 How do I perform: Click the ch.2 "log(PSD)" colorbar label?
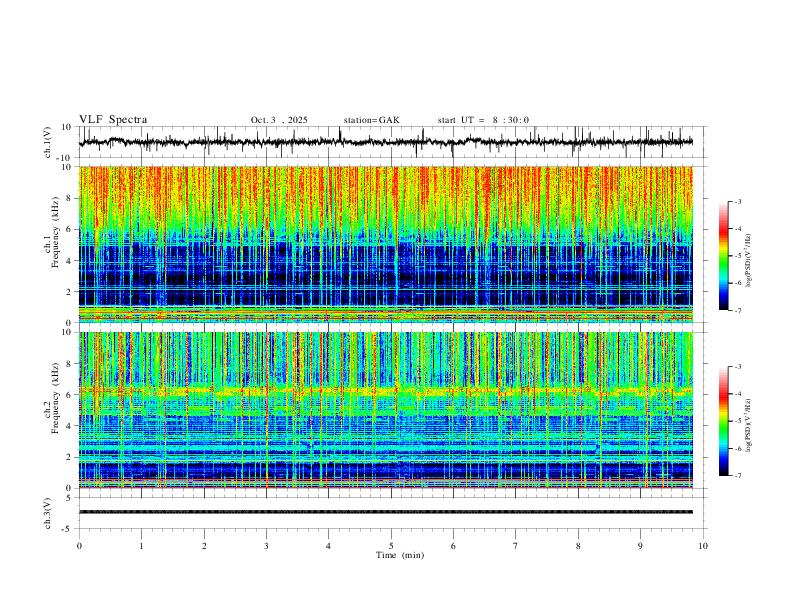(749, 426)
